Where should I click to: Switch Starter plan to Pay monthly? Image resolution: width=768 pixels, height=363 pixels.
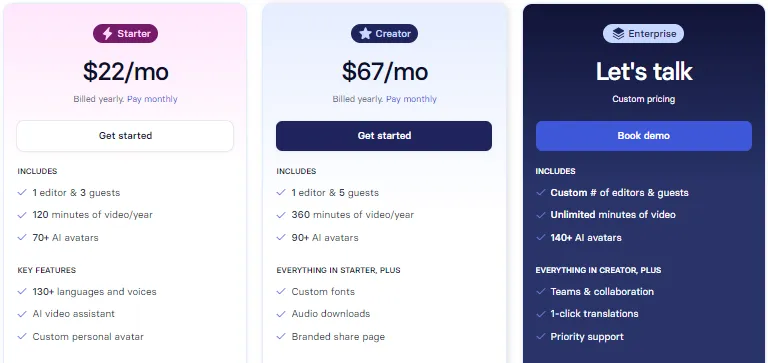[x=152, y=99]
